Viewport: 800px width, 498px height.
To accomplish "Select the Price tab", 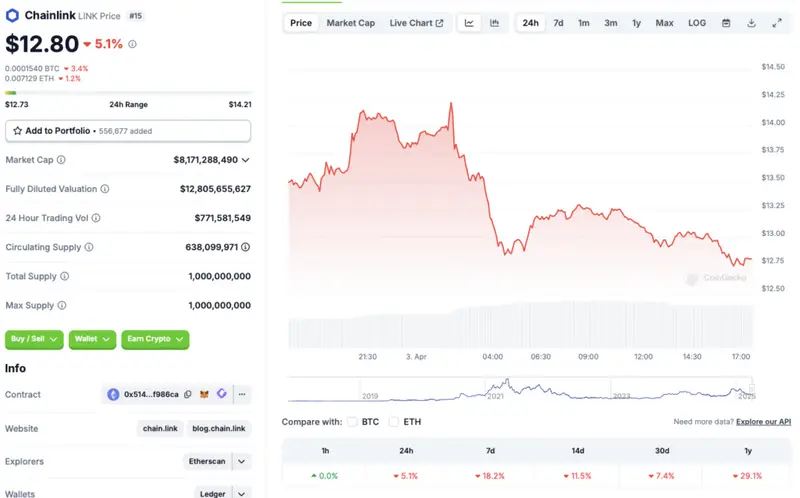I will pyautogui.click(x=301, y=23).
